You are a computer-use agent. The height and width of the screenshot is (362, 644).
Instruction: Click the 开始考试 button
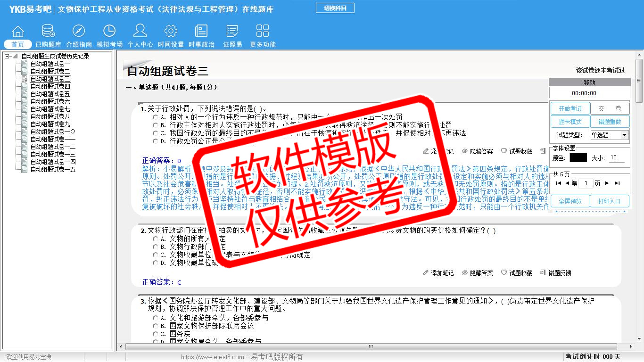point(570,108)
